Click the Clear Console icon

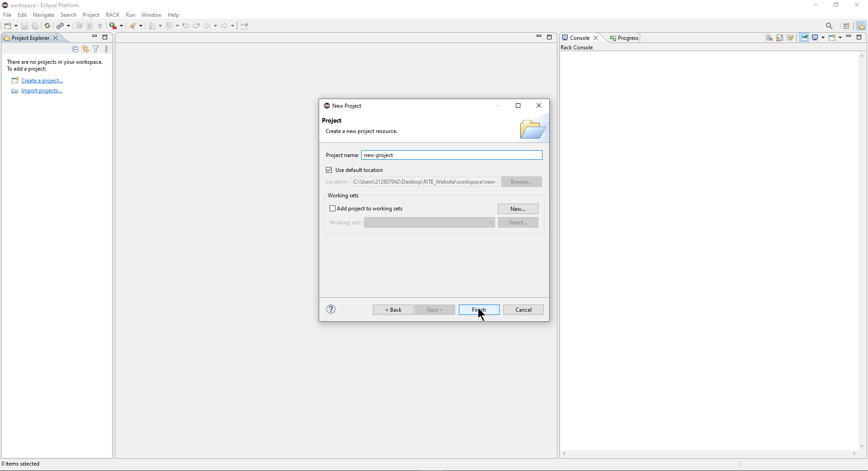click(x=769, y=38)
